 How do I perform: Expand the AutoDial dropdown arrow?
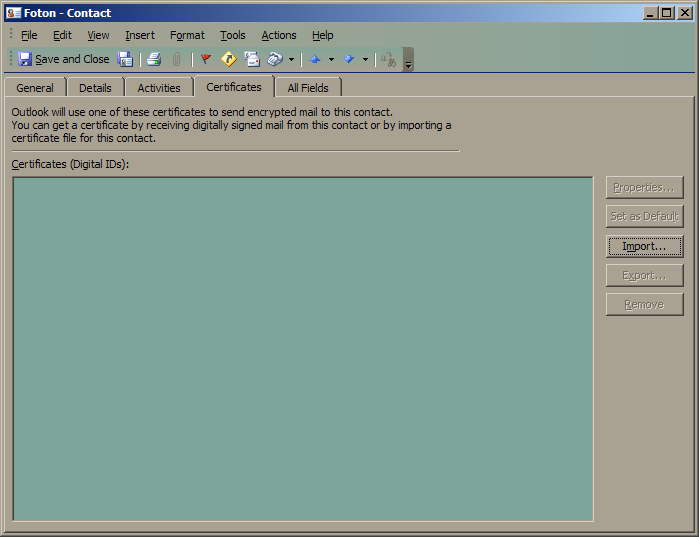[291, 59]
